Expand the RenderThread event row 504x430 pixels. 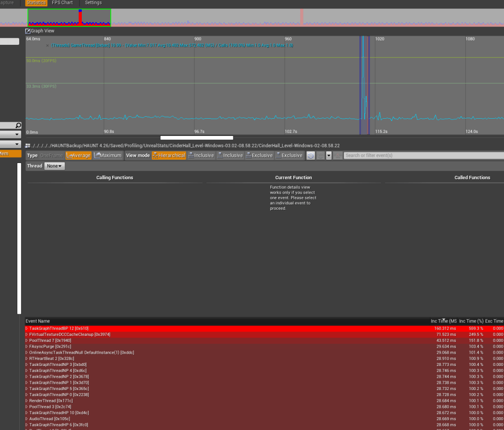(x=27, y=401)
